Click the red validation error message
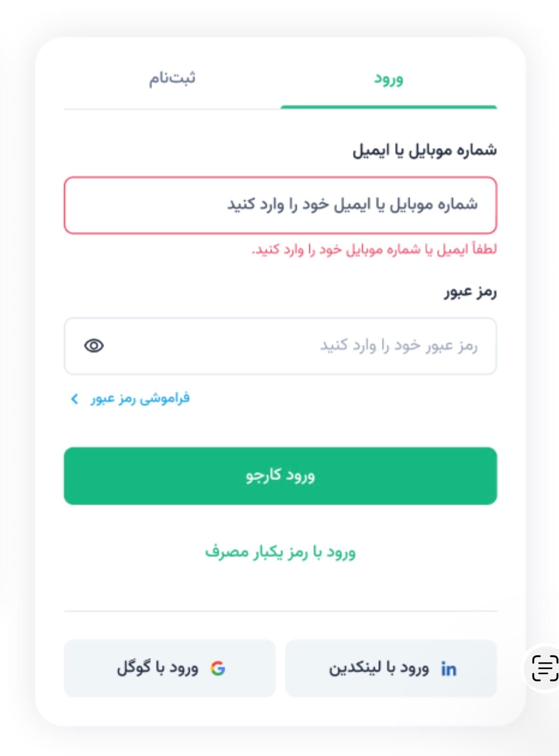The image size is (559, 756). click(374, 250)
